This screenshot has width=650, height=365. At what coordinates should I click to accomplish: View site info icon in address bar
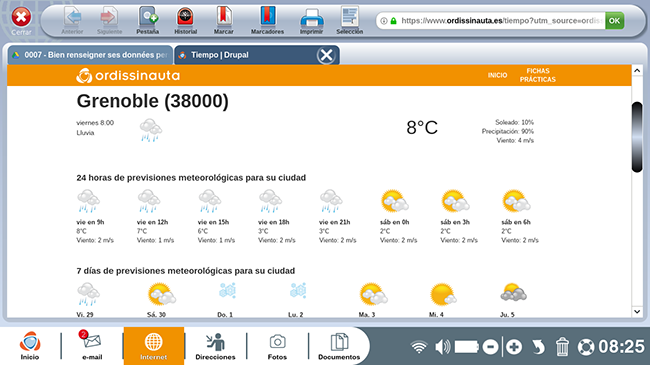[x=384, y=21]
